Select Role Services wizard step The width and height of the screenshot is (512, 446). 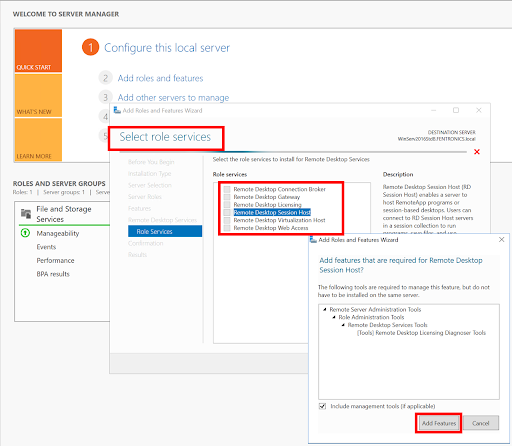165,231
